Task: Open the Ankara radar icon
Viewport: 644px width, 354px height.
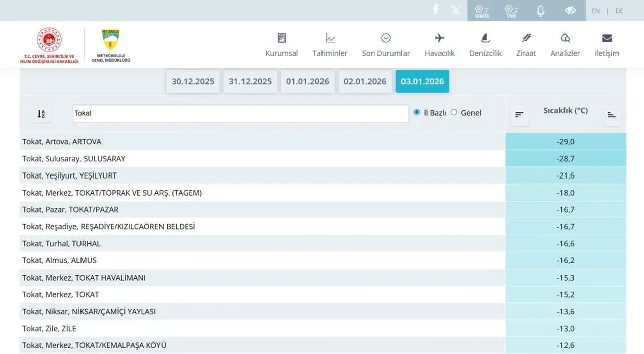Action: click(481, 9)
